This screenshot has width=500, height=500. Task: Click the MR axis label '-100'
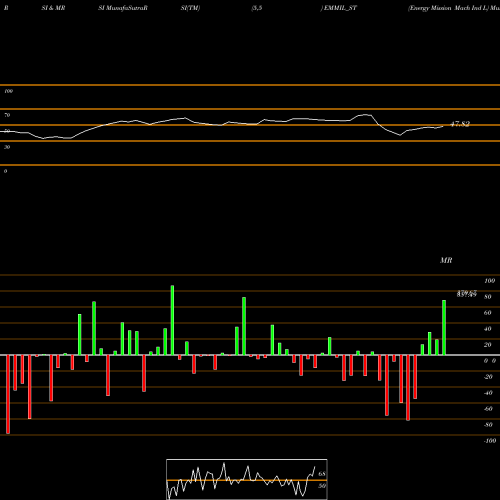pos(490,441)
